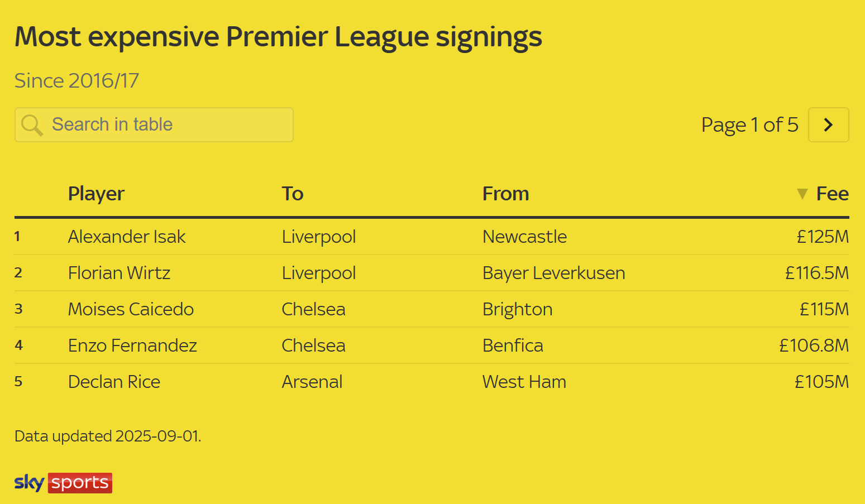Click Moises Caicedo in the table
Image resolution: width=865 pixels, height=504 pixels.
[x=131, y=309]
